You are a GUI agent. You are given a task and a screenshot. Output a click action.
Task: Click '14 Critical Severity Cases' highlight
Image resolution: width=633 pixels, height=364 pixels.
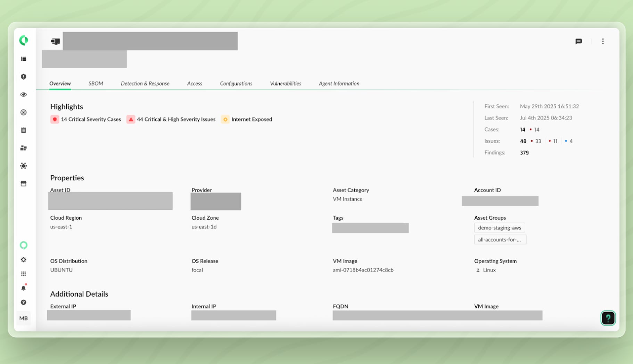click(x=91, y=119)
